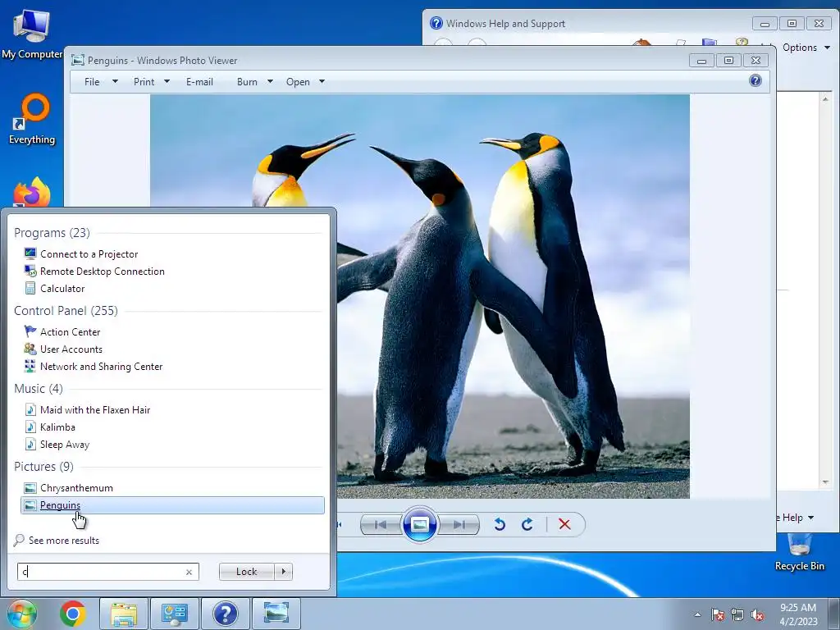Click E-mail in Photo Viewer toolbar
840x630 pixels.
[x=200, y=82]
